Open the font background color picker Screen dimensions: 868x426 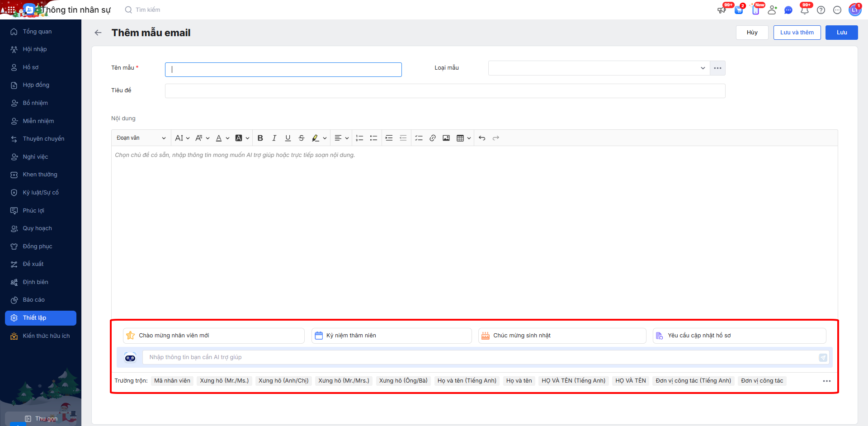pos(242,138)
